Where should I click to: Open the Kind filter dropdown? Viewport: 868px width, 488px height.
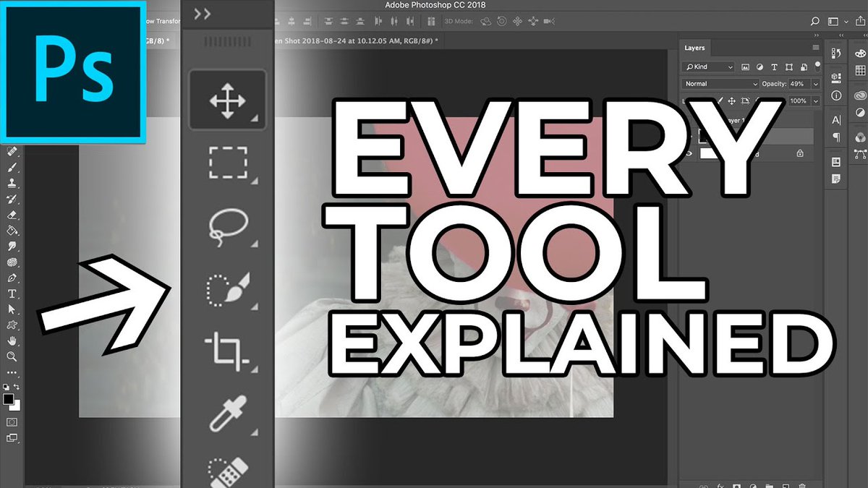pos(707,67)
